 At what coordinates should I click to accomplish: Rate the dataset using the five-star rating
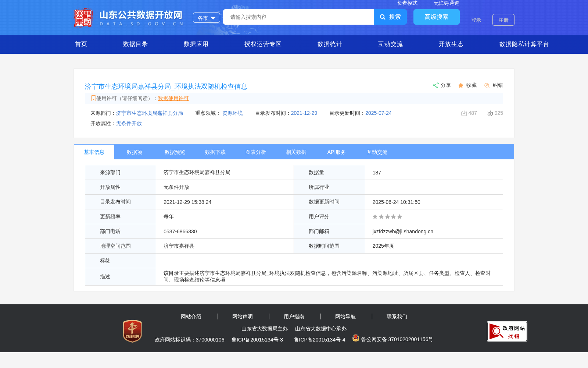pyautogui.click(x=387, y=217)
